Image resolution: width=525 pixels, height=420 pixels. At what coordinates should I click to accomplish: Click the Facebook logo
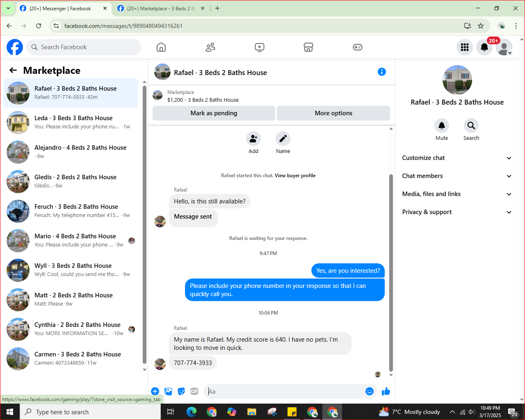(15, 47)
